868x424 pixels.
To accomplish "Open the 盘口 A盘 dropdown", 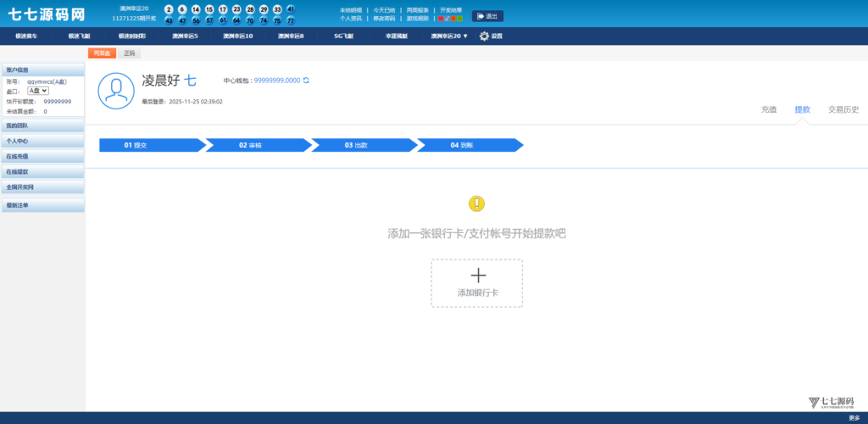I will pyautogui.click(x=38, y=91).
